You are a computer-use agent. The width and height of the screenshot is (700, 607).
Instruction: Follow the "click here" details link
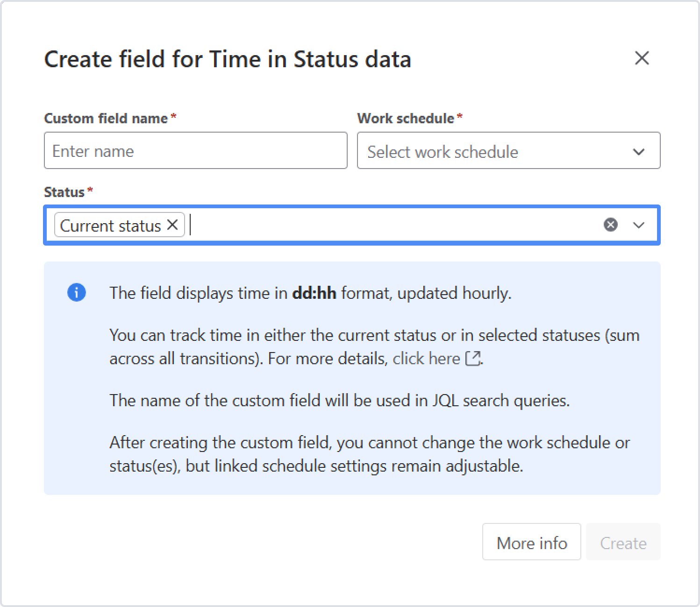(426, 359)
